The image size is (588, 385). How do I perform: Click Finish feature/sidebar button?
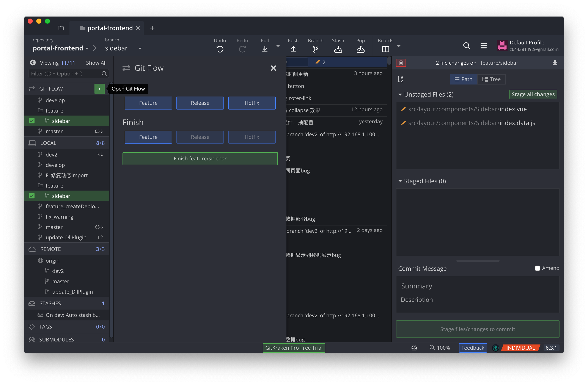click(x=200, y=158)
